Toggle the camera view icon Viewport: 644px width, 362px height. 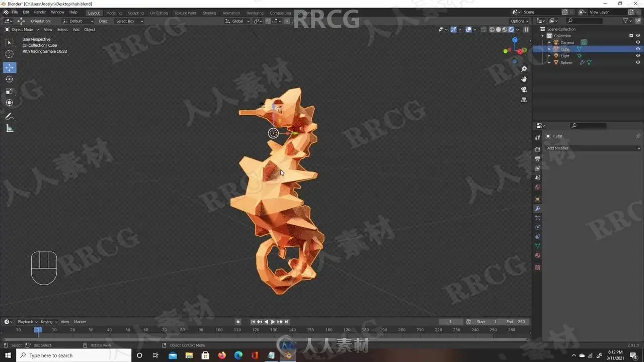click(x=524, y=89)
